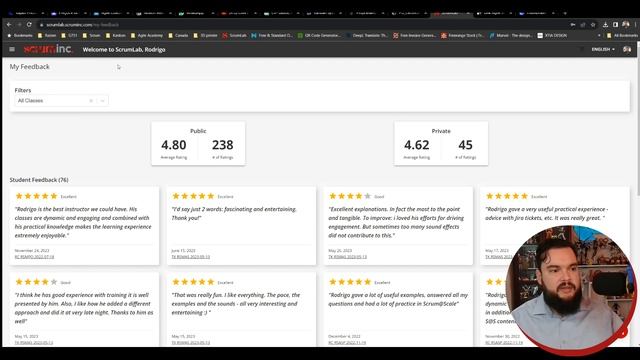
Task: Go back with the browser back arrow
Action: click(x=9, y=24)
